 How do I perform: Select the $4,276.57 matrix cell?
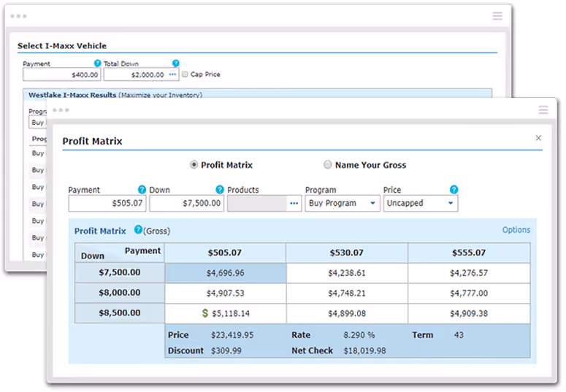tap(469, 273)
